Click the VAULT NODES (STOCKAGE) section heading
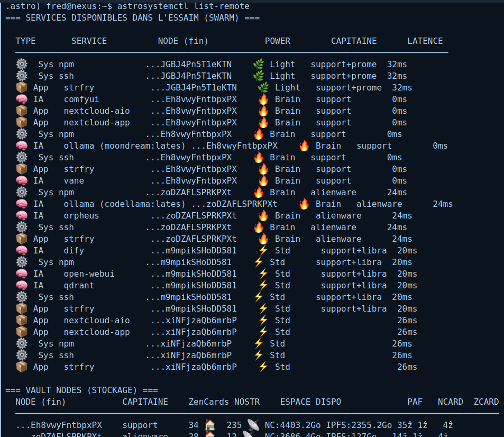Viewport: 504px width, 437px height. tap(81, 390)
